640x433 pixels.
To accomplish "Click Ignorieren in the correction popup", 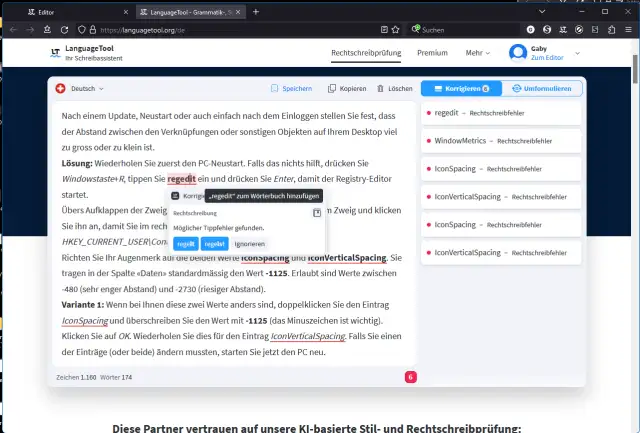I will [250, 243].
